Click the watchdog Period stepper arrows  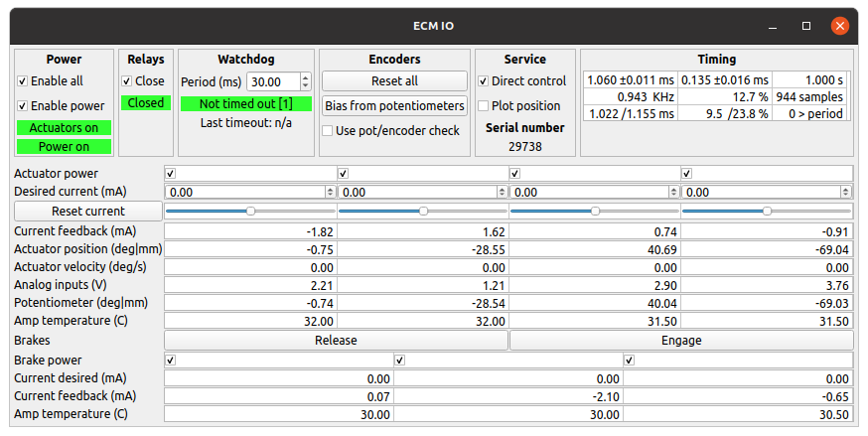306,81
